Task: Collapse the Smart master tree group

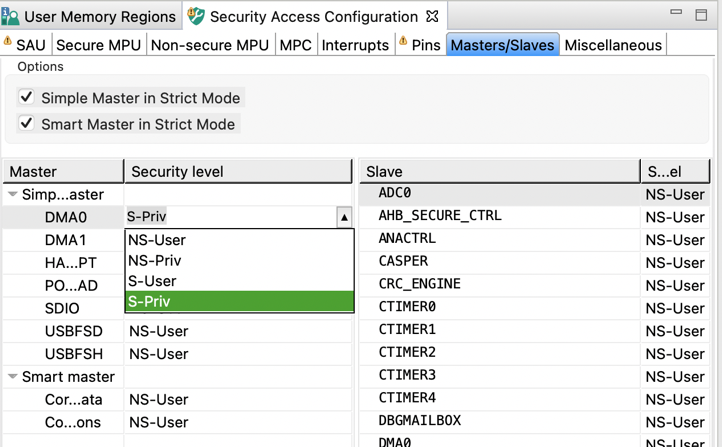Action: click(x=13, y=377)
